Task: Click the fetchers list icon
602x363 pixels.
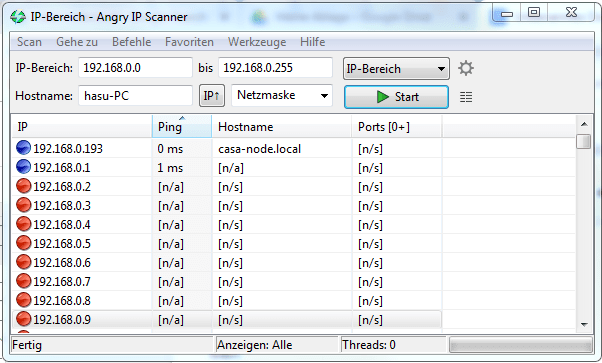Action: [x=466, y=97]
